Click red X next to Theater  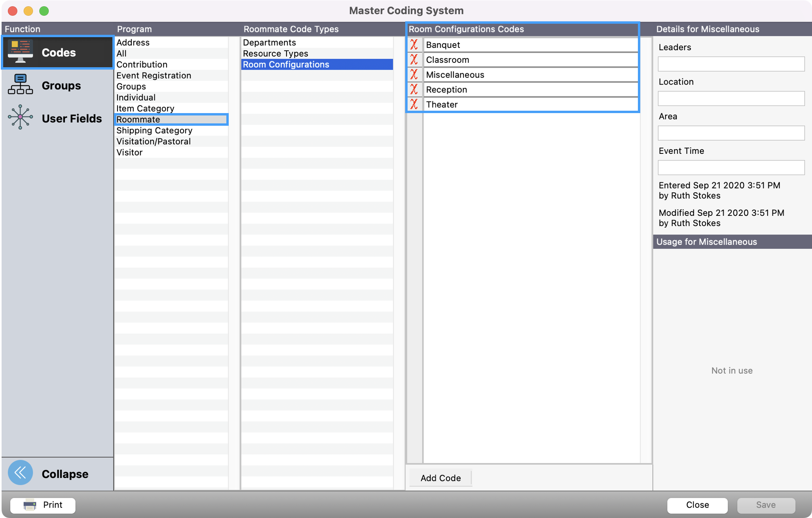click(414, 104)
